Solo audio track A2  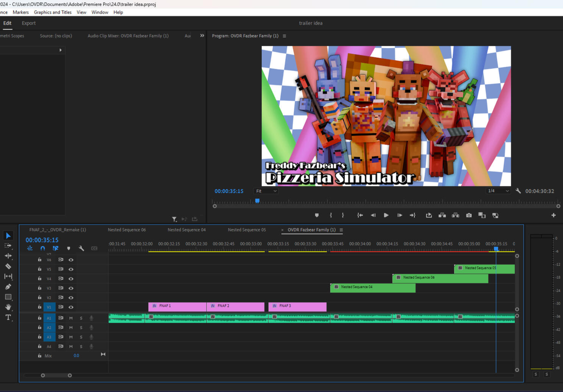[x=81, y=328]
